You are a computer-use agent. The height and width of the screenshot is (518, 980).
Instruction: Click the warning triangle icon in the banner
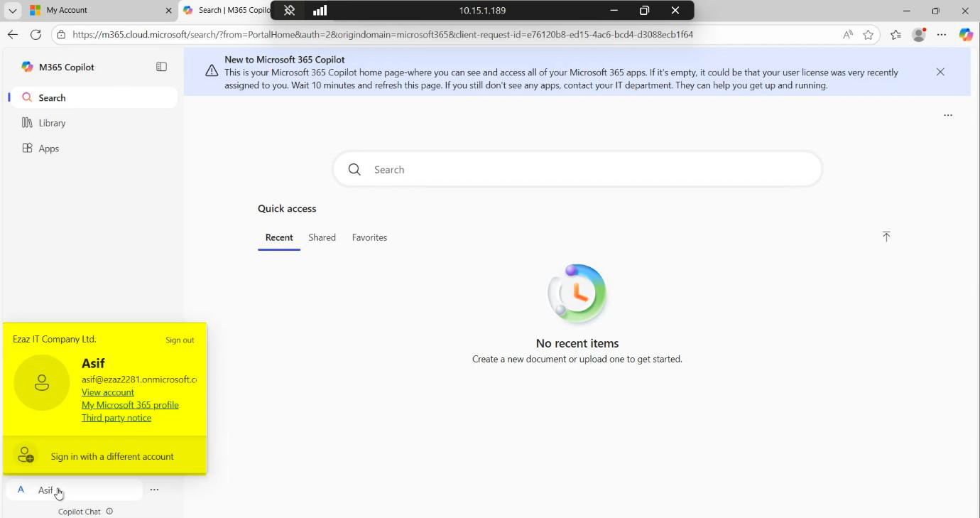[212, 70]
